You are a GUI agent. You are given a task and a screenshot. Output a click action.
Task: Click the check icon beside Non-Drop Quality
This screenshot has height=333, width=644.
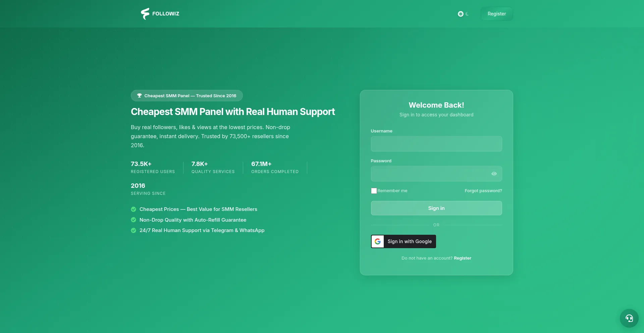click(x=133, y=220)
